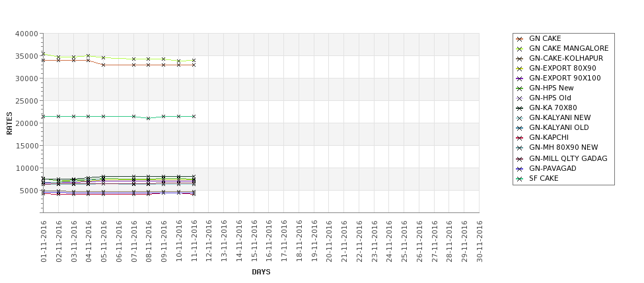Screen dimensions: 644x283
Task: Click the 25-11-2016 date label
Action: point(404,241)
